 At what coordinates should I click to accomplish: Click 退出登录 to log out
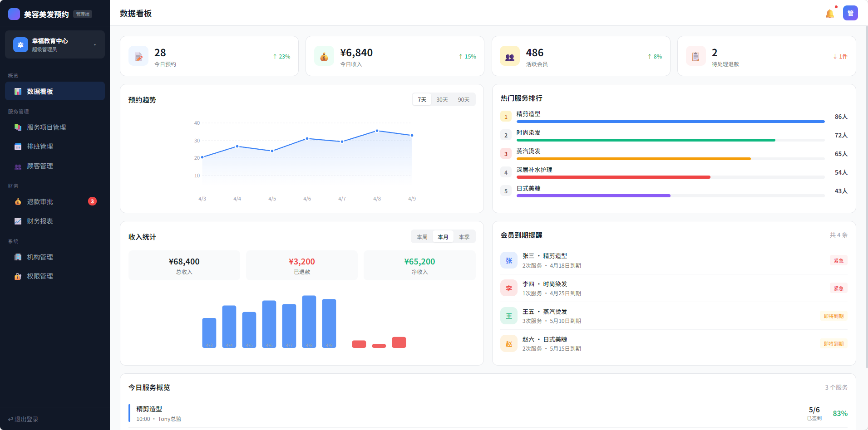pos(24,419)
